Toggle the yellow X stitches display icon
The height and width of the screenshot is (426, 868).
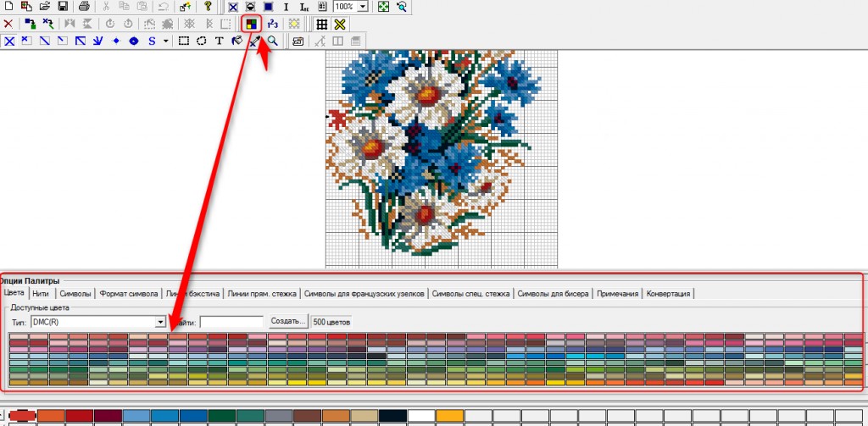pos(339,25)
